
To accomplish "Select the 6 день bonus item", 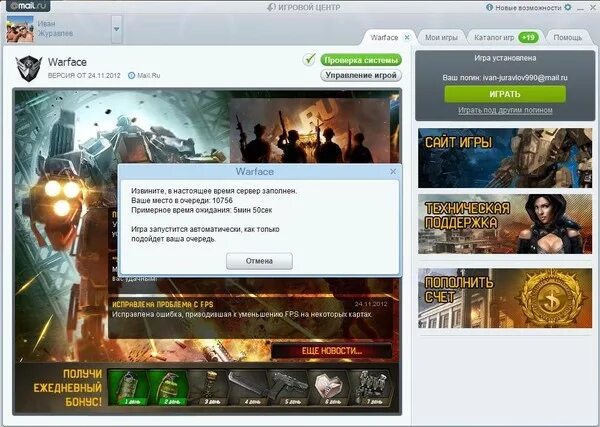I will tap(328, 387).
